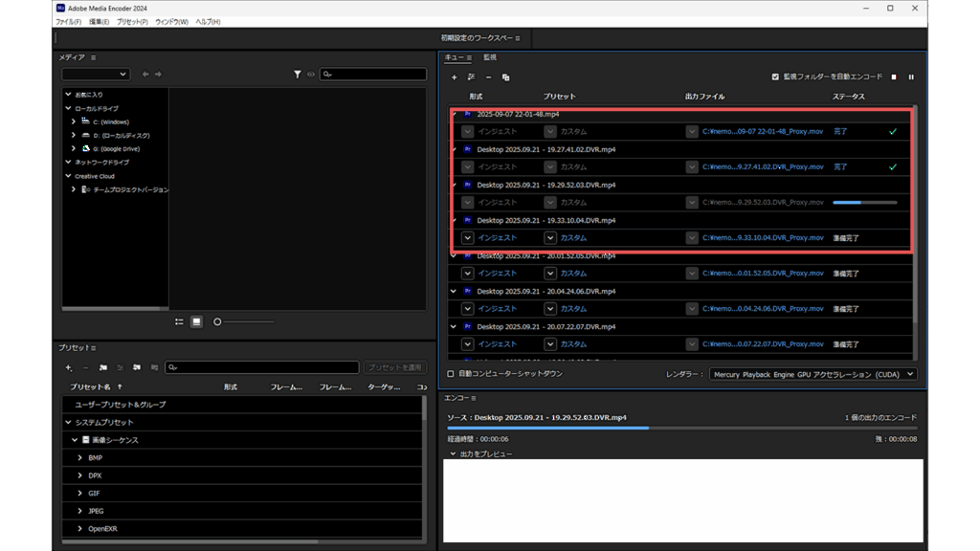Screen dimensions: 980x551
Task: Switch to the 監視 tab
Action: pos(490,57)
